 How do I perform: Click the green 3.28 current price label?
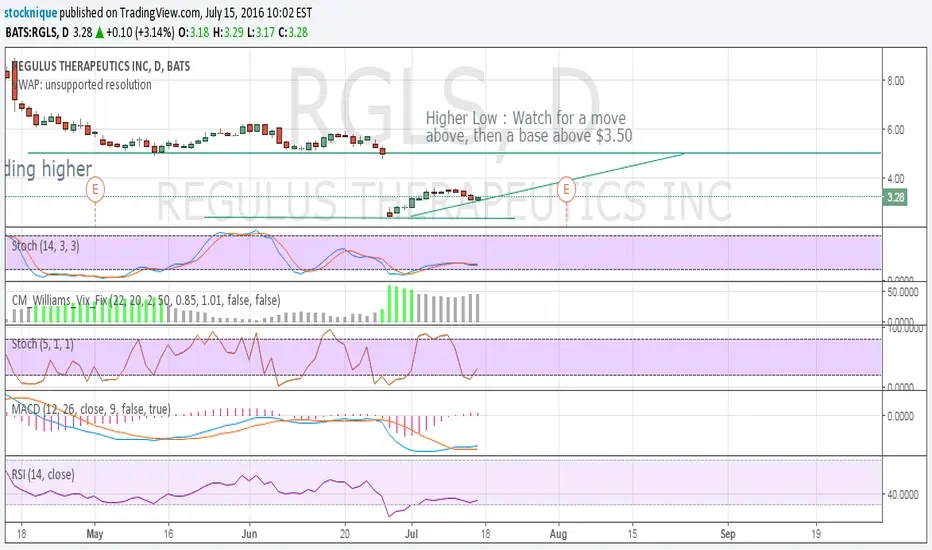click(x=895, y=197)
